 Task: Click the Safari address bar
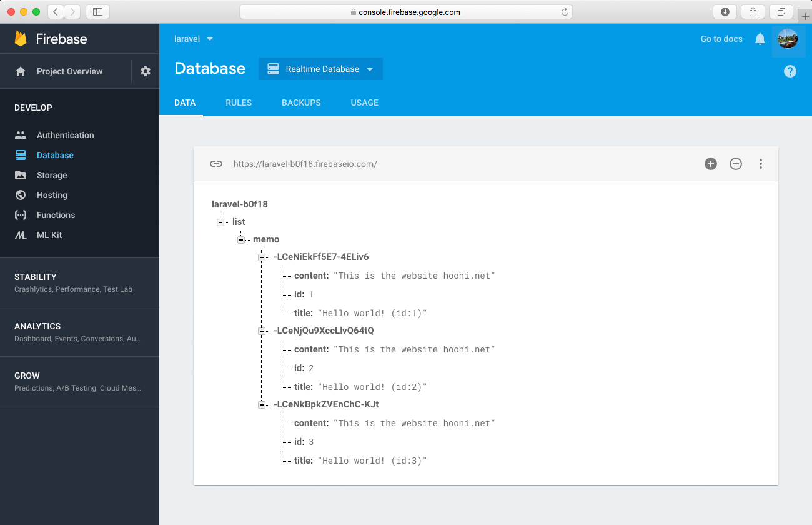click(405, 12)
